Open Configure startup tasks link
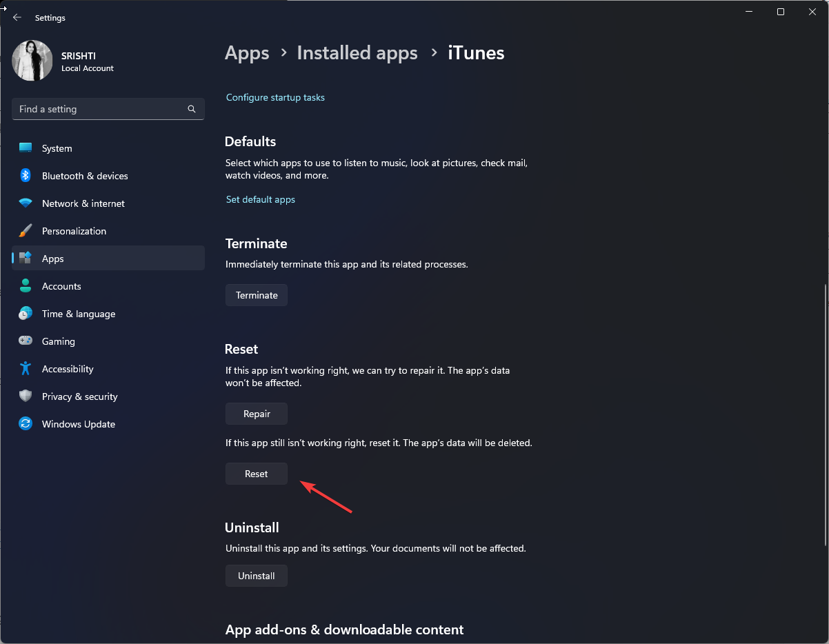Screen dimensions: 829x644 tap(274, 97)
